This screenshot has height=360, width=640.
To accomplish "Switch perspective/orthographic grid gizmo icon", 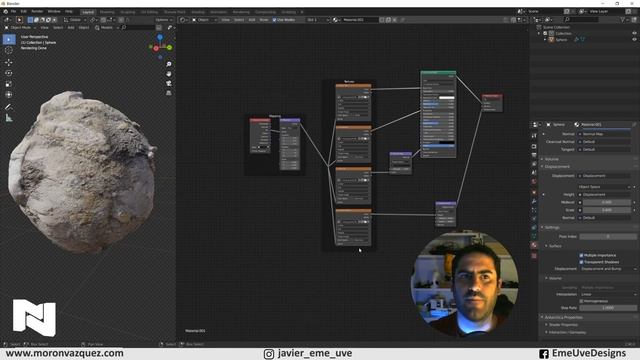I will click(169, 93).
